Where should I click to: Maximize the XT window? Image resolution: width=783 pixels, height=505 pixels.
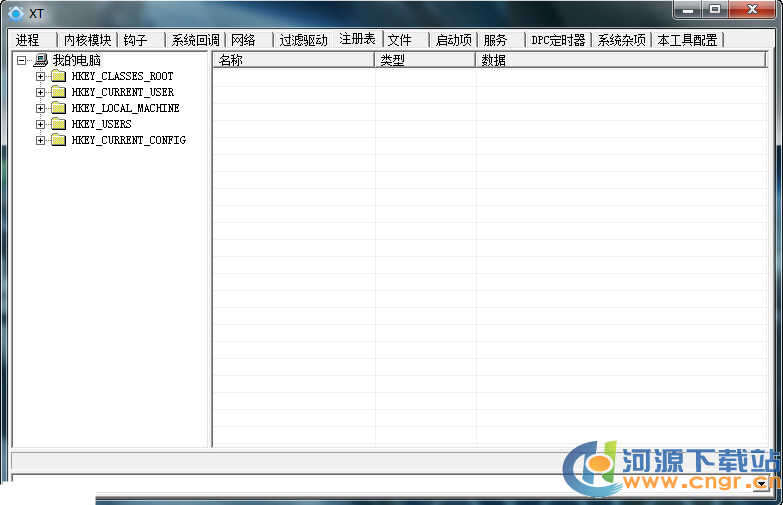point(715,10)
